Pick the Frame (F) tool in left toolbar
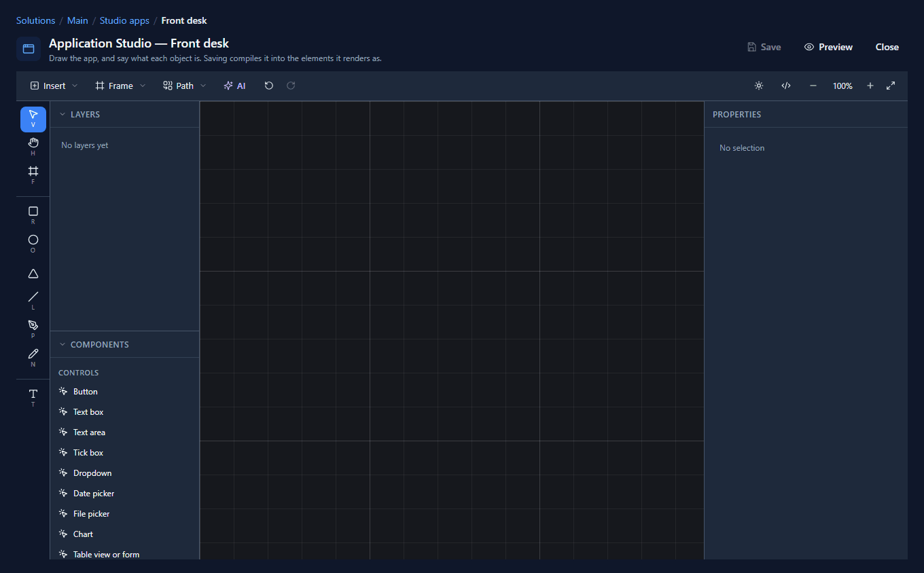 (x=33, y=175)
